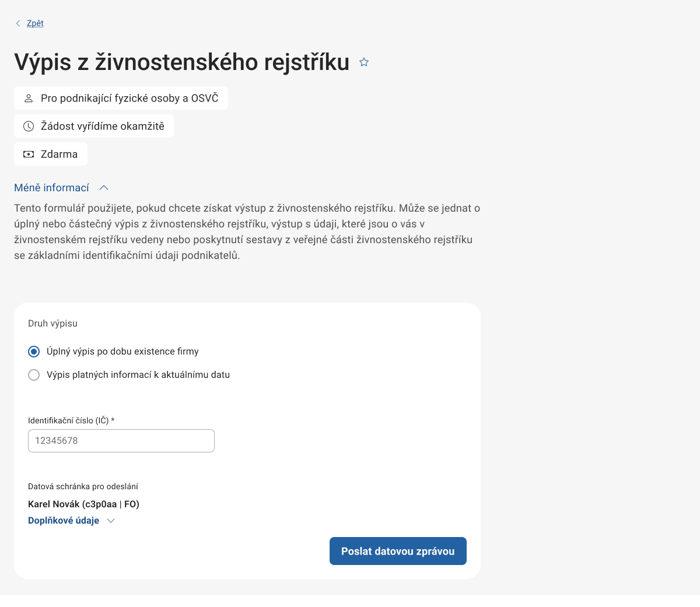
Task: Click the chevron beside 'Doplňkové údaje'
Action: pos(111,520)
